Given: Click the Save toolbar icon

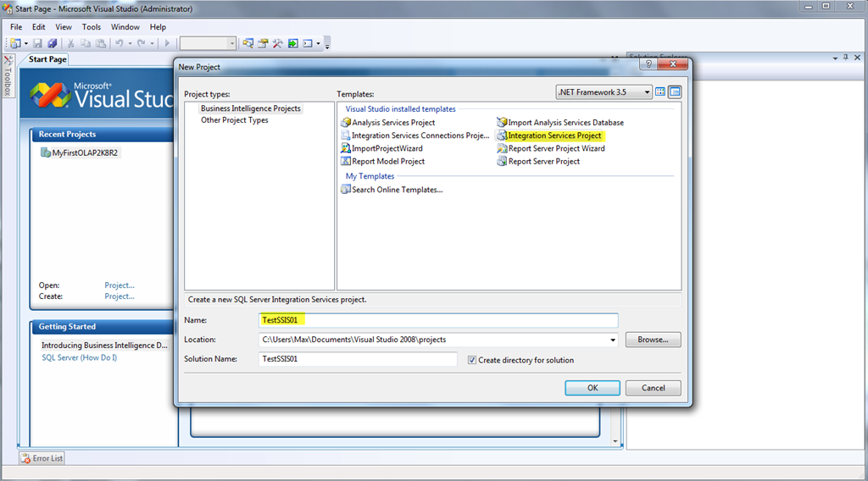Looking at the screenshot, I should pyautogui.click(x=37, y=43).
